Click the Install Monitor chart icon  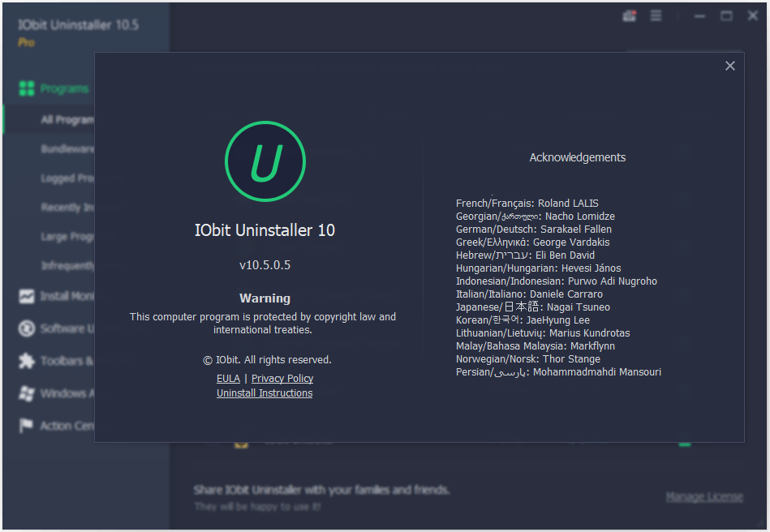point(27,296)
